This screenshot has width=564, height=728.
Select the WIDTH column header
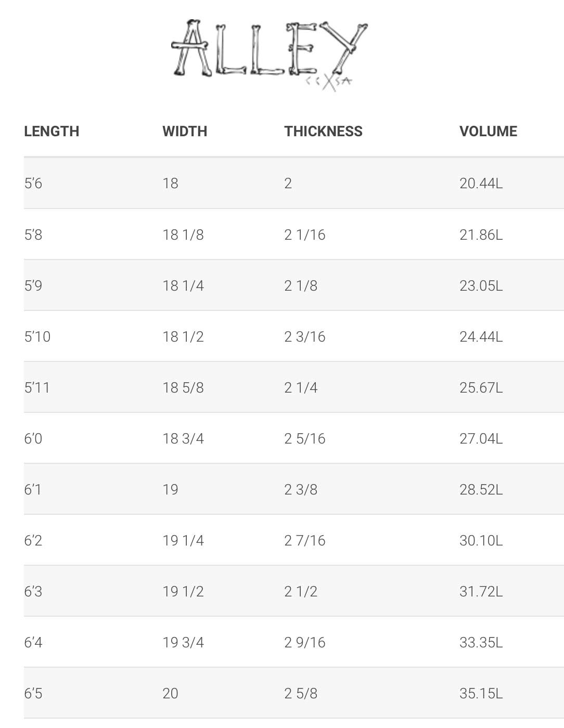coord(185,131)
